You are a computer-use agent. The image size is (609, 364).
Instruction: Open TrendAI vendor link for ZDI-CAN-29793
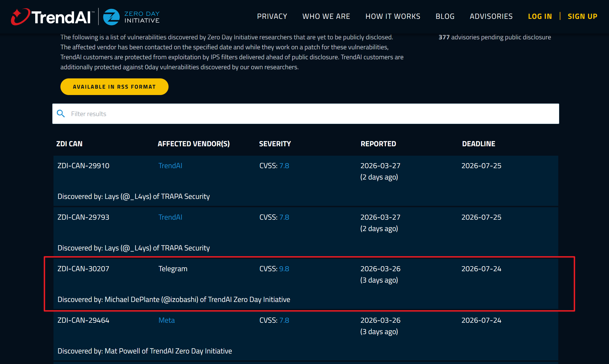(x=170, y=217)
